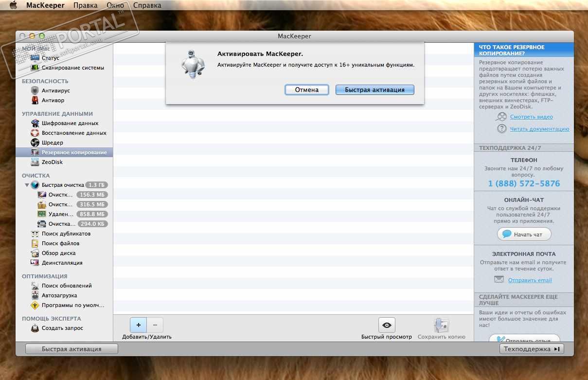Image resolution: width=588 pixels, height=380 pixels.
Task: Select the 858.8 МБ Удален... item icon
Action: pyautogui.click(x=42, y=214)
